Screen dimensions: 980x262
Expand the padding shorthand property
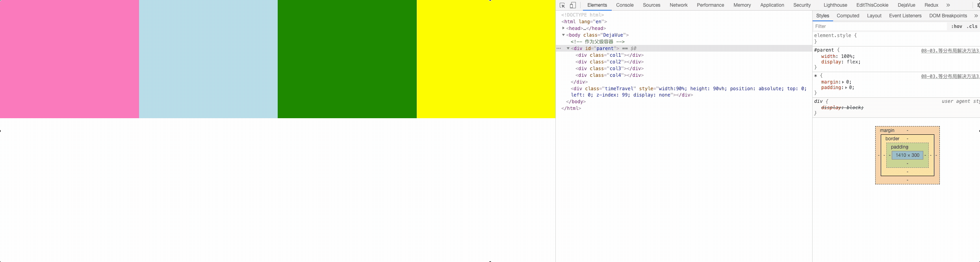[x=846, y=88]
